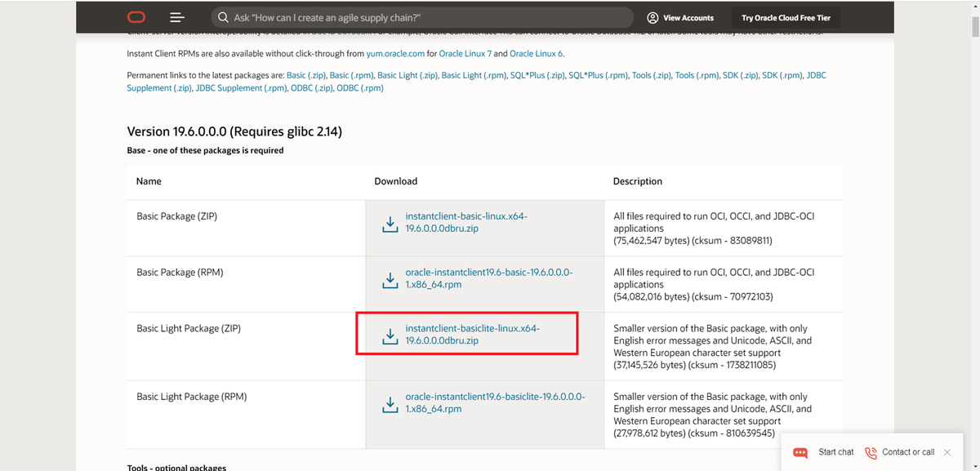Screen dimensions: 980x471
Task: Open the Basic Light (.rpm) permanent link
Action: [x=473, y=75]
